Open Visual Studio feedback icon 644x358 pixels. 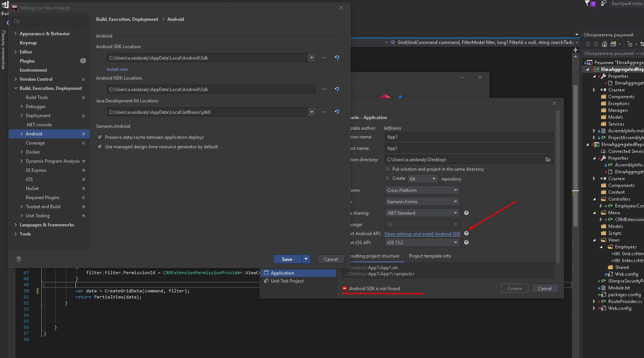[603, 3]
